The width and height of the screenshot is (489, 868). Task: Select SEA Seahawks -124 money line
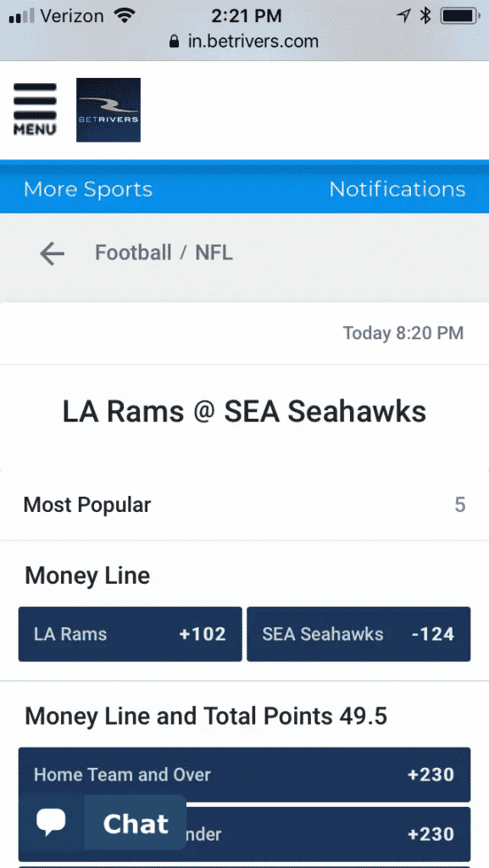click(x=358, y=634)
